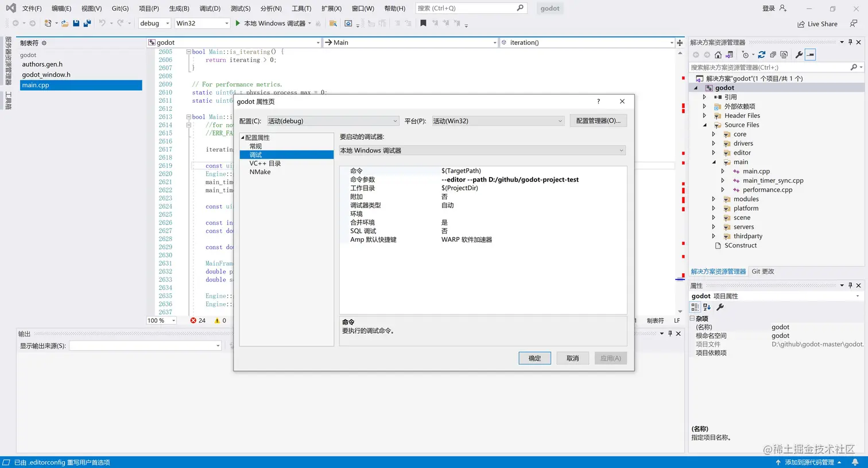
Task: Click the 确定 button in dialog
Action: [535, 358]
